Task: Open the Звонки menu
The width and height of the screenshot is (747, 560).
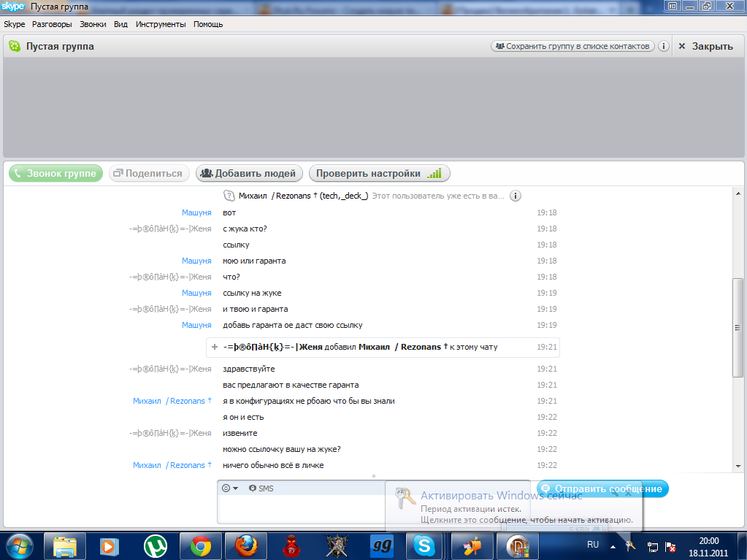Action: pos(93,24)
